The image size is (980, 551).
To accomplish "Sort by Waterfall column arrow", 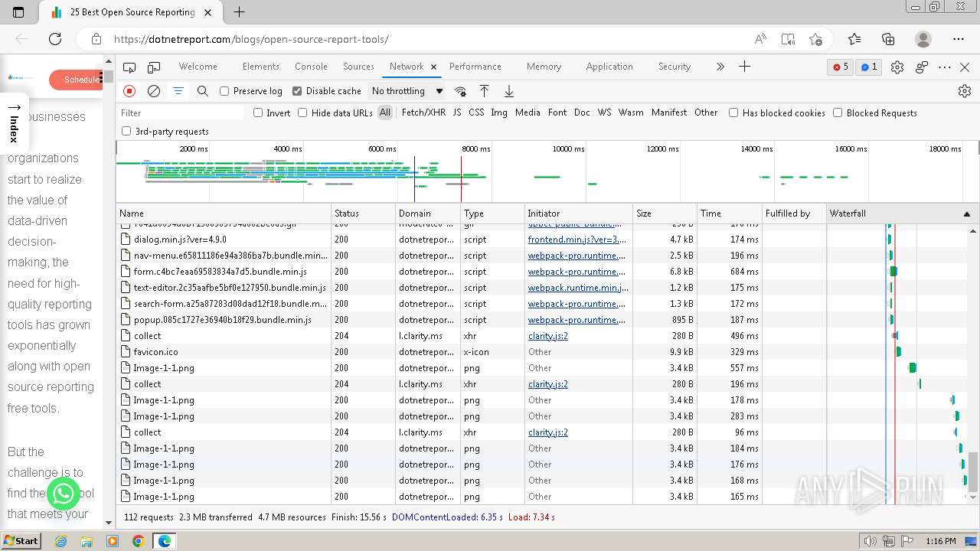I will pyautogui.click(x=966, y=214).
